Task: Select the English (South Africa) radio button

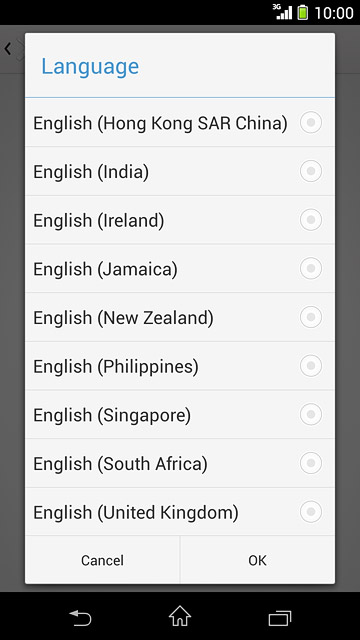Action: pyautogui.click(x=311, y=463)
